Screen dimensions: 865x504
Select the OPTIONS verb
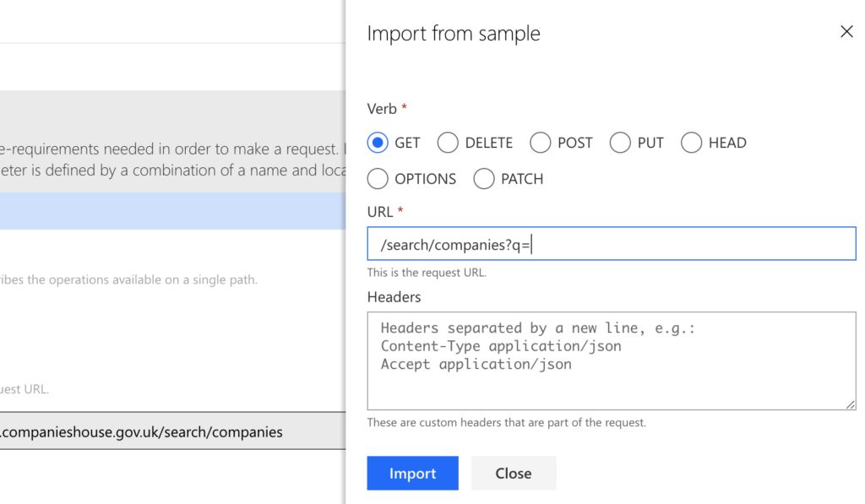tap(378, 179)
